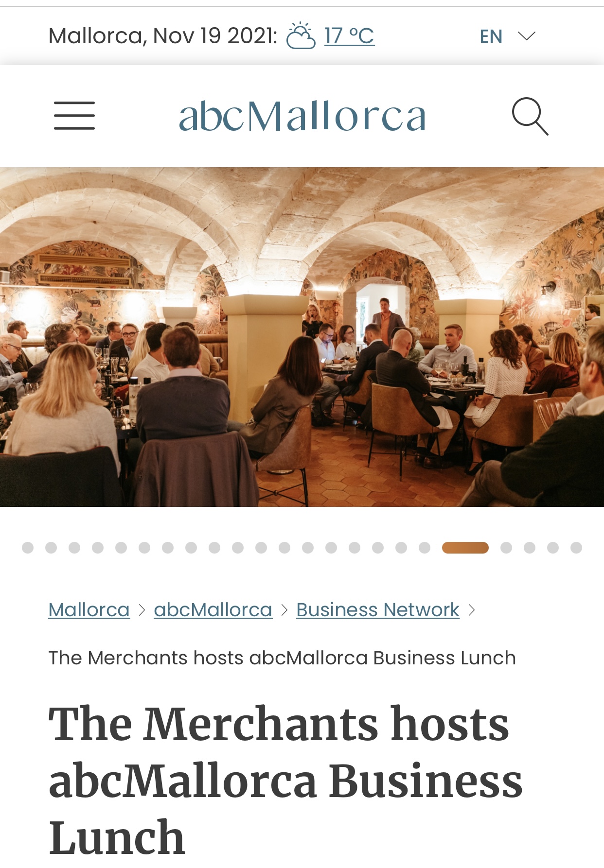The image size is (604, 868).
Task: Open the restaurant lunch gallery photo
Action: pyautogui.click(x=302, y=337)
